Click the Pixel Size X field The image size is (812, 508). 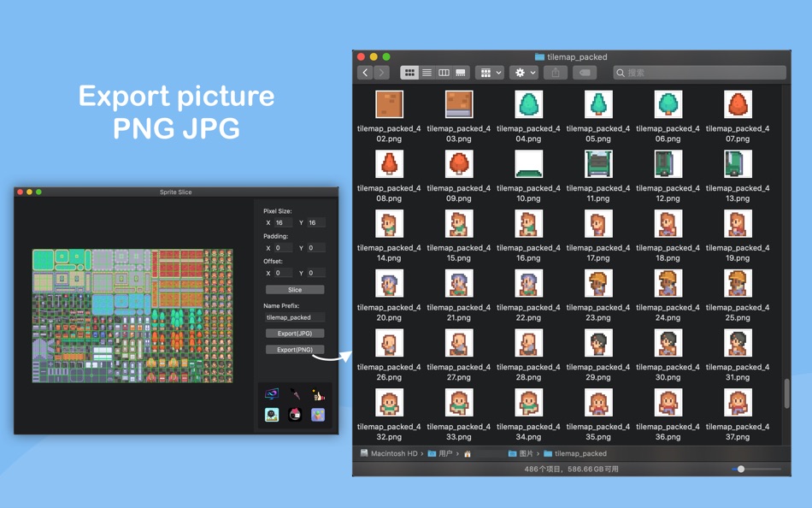[283, 222]
